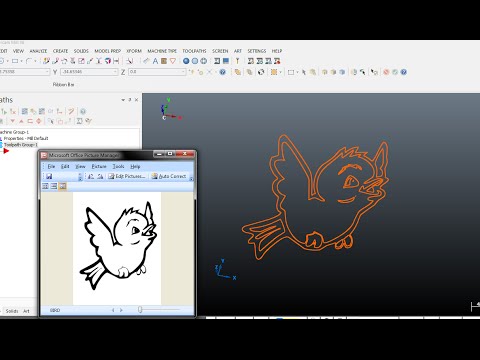
Task: Click the arrow cursor select icon
Action: click(304, 72)
